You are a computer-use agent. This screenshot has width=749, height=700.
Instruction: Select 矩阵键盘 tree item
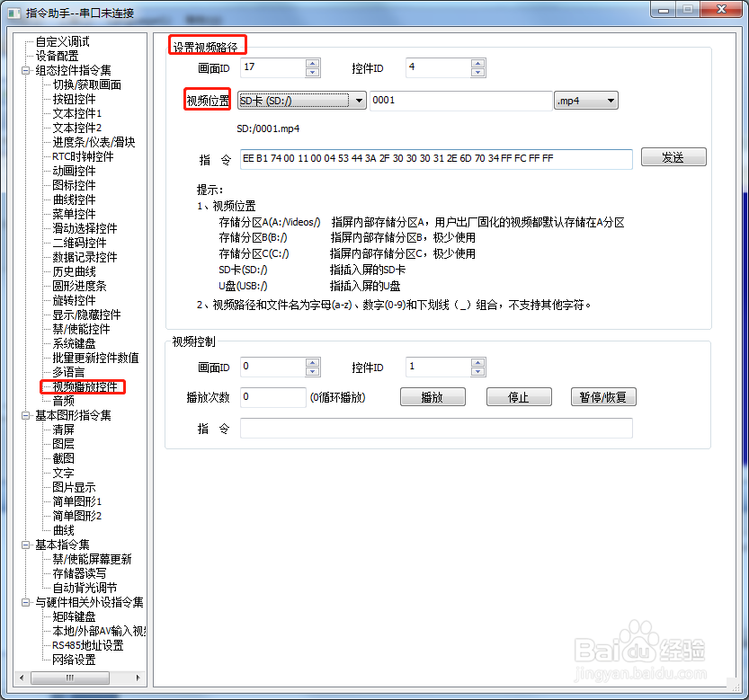[x=74, y=617]
